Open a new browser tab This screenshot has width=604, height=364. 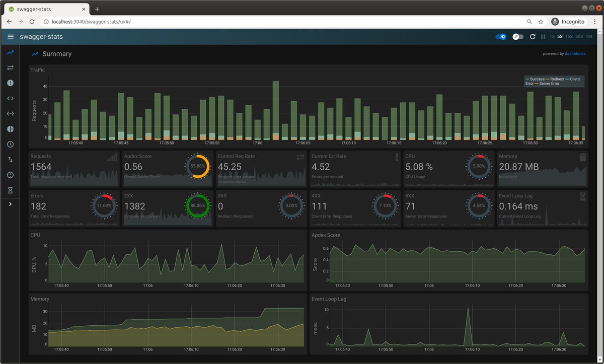coord(97,9)
